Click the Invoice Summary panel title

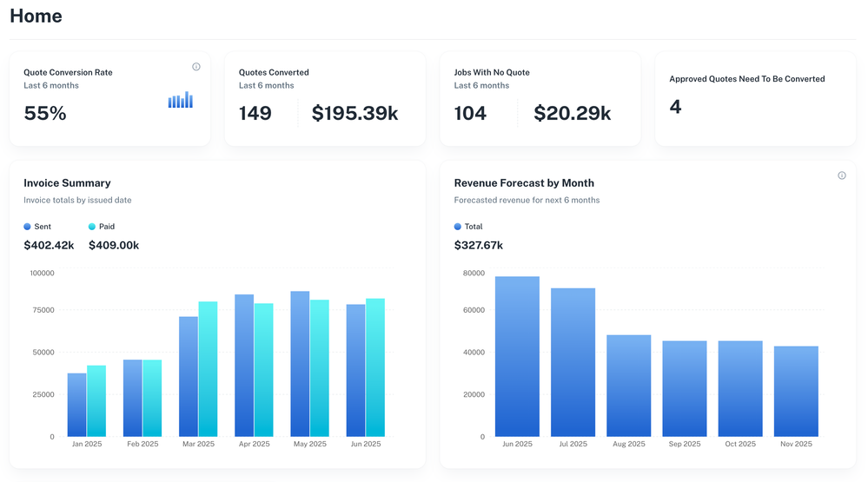point(67,183)
